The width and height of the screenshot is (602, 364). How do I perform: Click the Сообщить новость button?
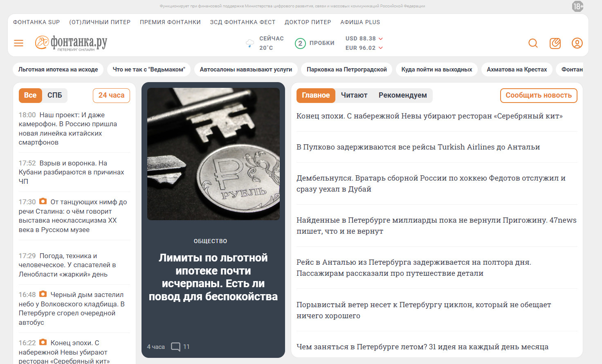[x=539, y=95]
